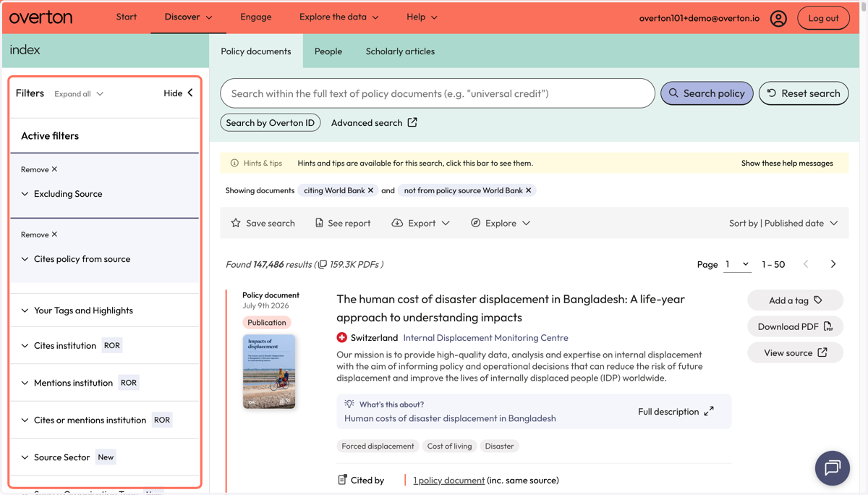
Task: Click Show these help messages
Action: click(787, 164)
